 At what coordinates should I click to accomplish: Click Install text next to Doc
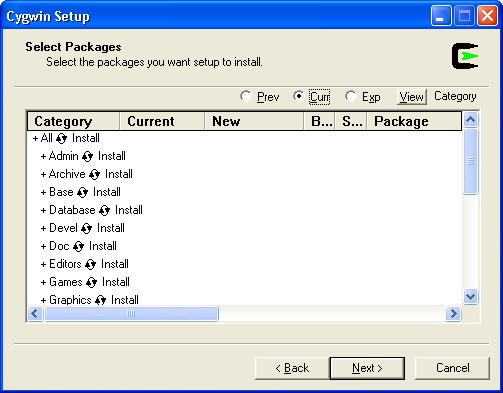pyautogui.click(x=103, y=246)
